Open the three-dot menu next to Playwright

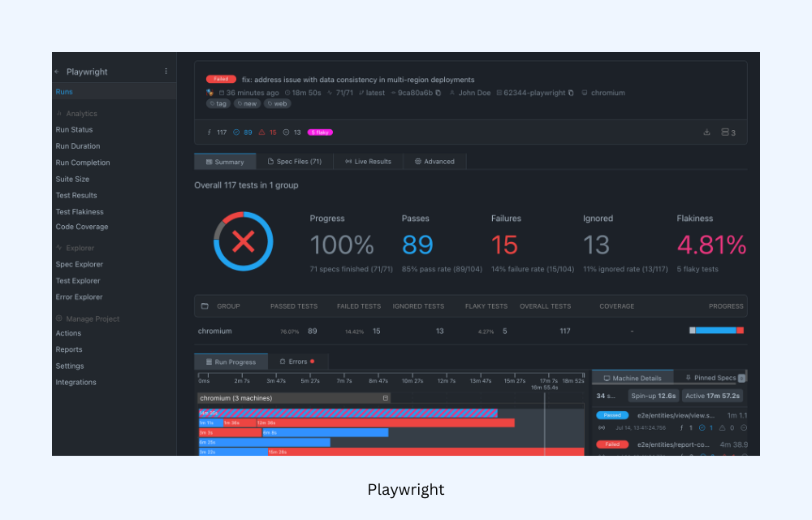[166, 71]
